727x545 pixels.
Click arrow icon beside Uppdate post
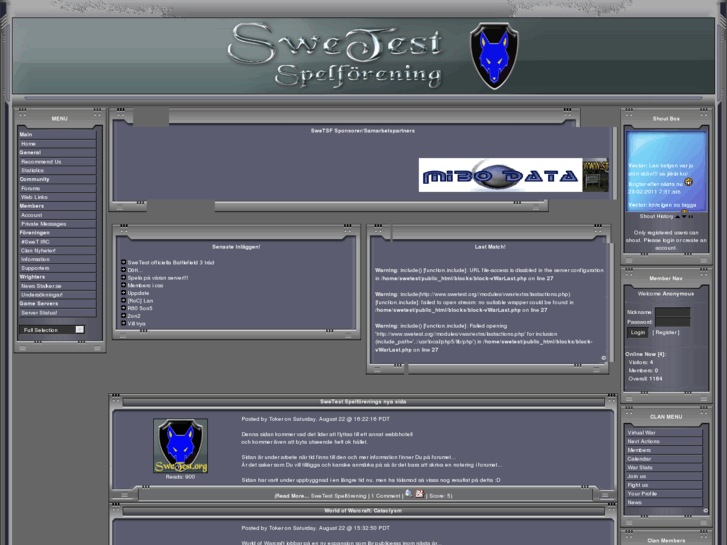pos(123,293)
